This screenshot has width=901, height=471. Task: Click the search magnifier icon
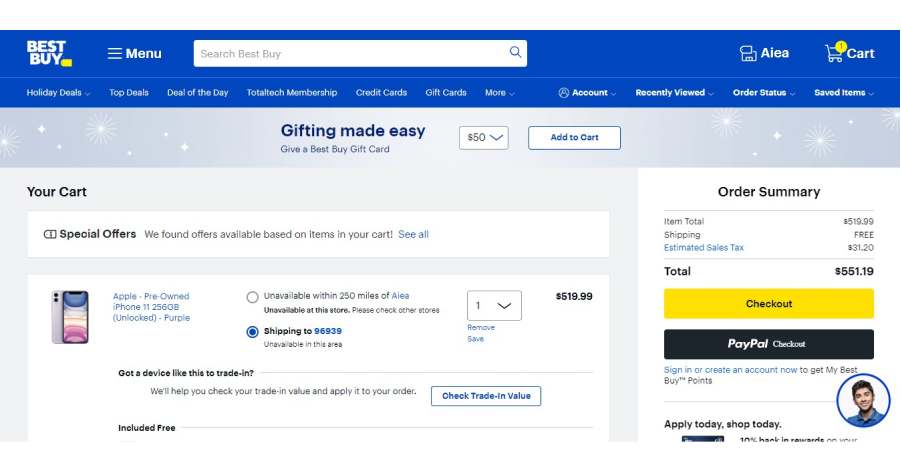tap(515, 52)
